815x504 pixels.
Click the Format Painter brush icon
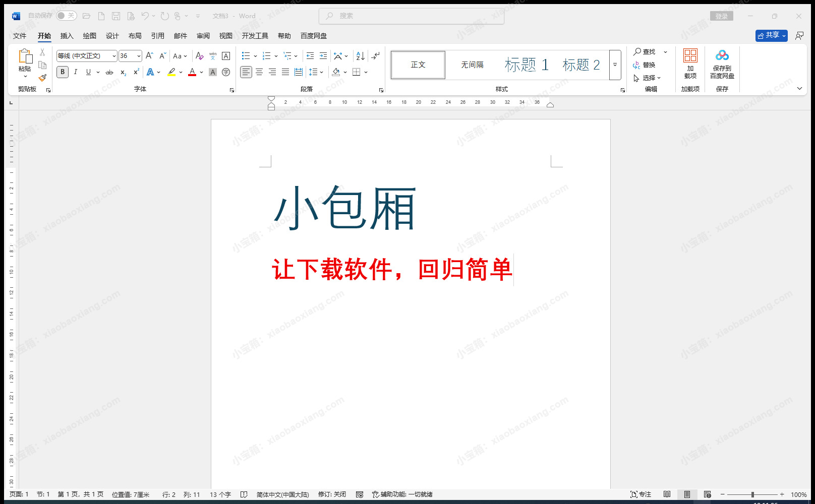click(42, 78)
